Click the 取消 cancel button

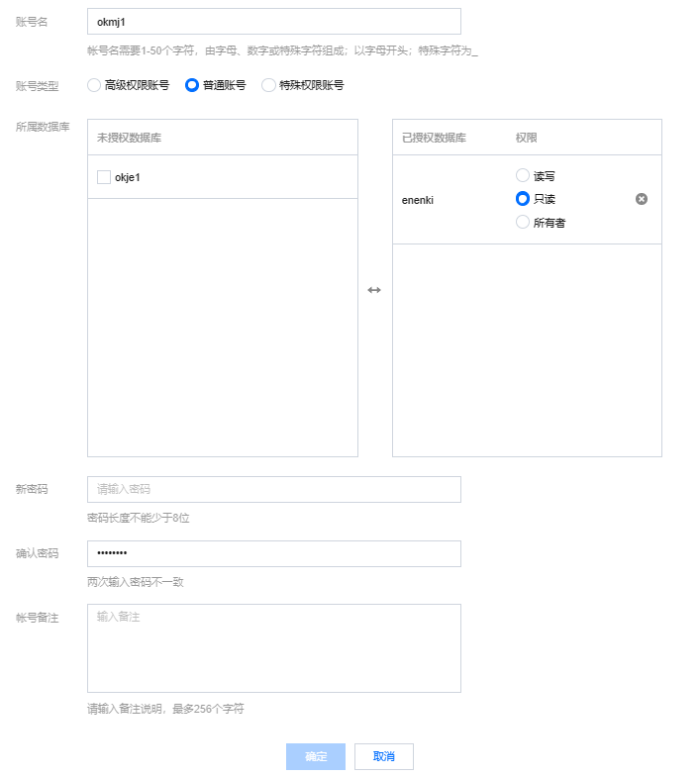tap(384, 756)
